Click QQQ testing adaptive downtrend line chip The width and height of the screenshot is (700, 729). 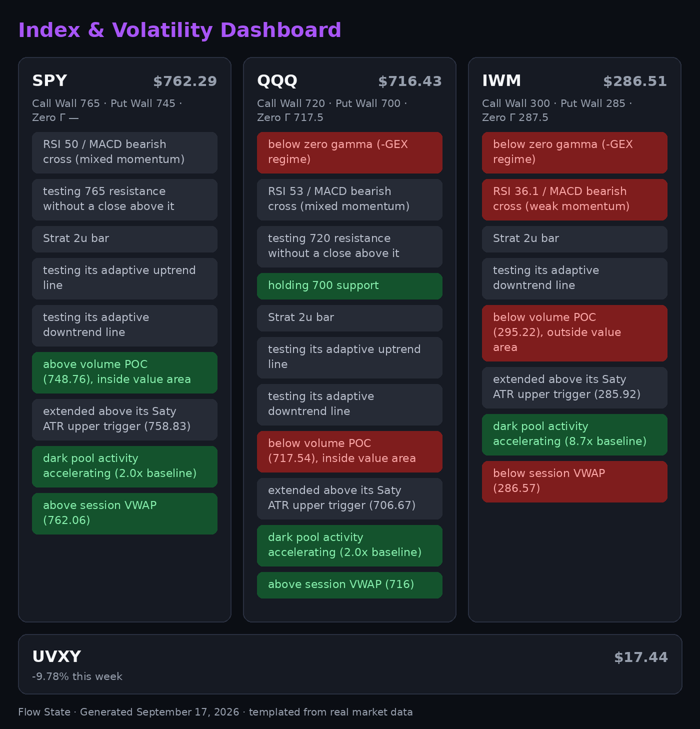349,404
